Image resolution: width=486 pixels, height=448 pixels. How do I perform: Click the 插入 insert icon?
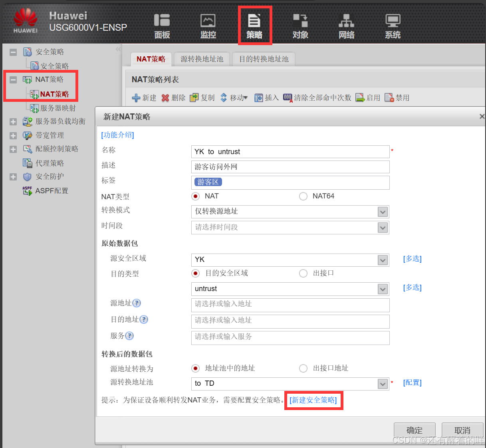(x=259, y=98)
